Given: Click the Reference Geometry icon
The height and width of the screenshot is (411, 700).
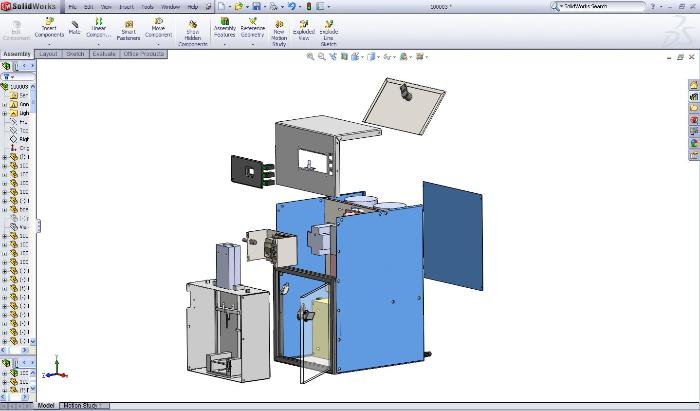Looking at the screenshot, I should [x=252, y=22].
